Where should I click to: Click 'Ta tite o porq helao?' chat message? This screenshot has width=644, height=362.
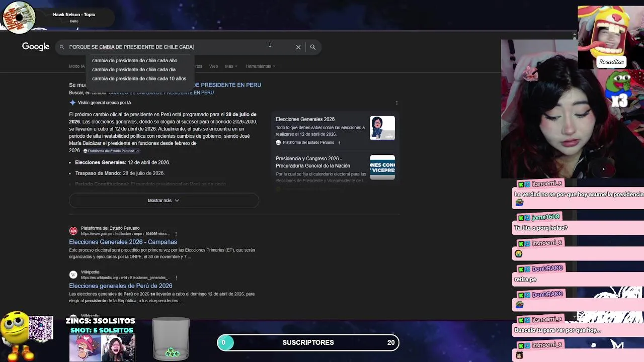point(541,228)
